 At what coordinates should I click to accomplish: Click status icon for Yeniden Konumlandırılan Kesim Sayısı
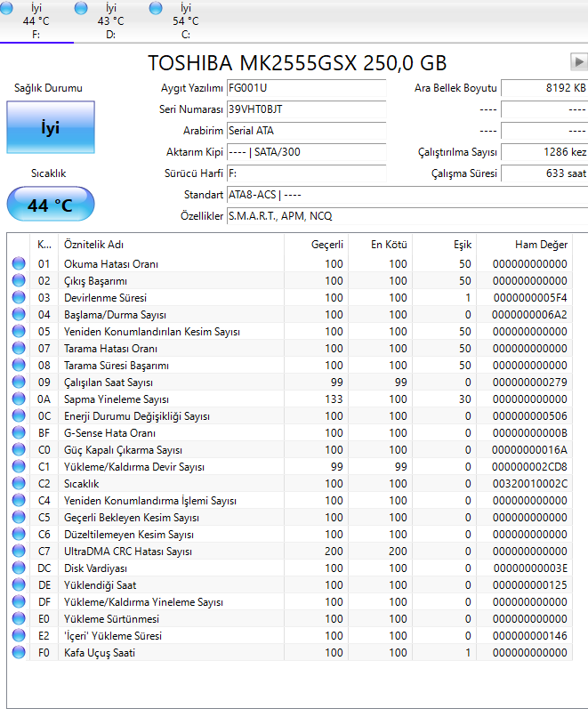coord(19,332)
